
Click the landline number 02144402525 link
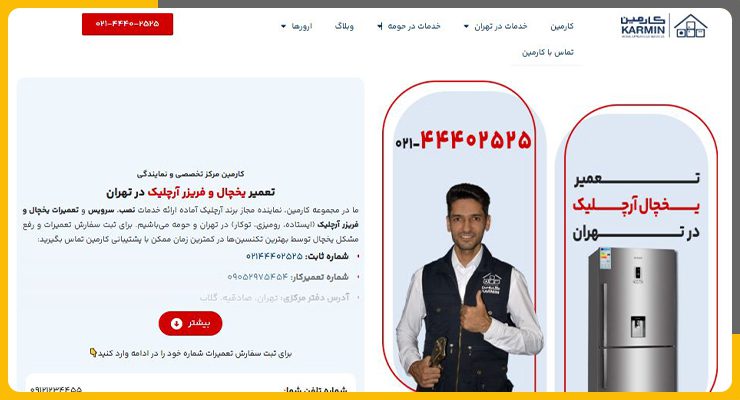pyautogui.click(x=274, y=256)
